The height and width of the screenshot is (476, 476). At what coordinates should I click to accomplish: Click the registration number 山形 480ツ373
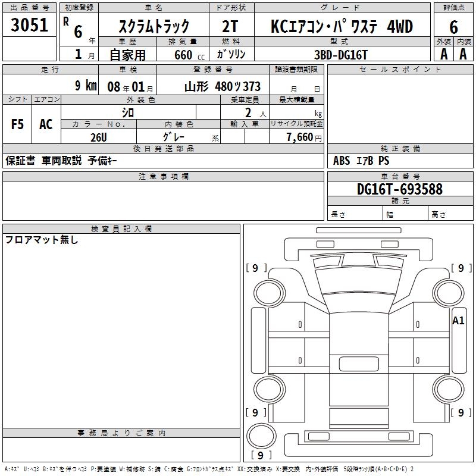[223, 86]
